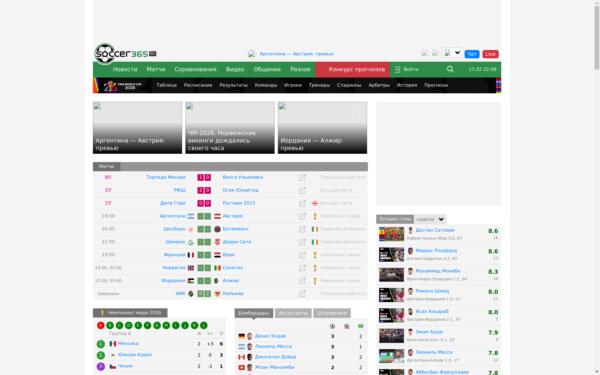Switch to the Ассистенты tab
The height and width of the screenshot is (375, 600).
click(293, 313)
